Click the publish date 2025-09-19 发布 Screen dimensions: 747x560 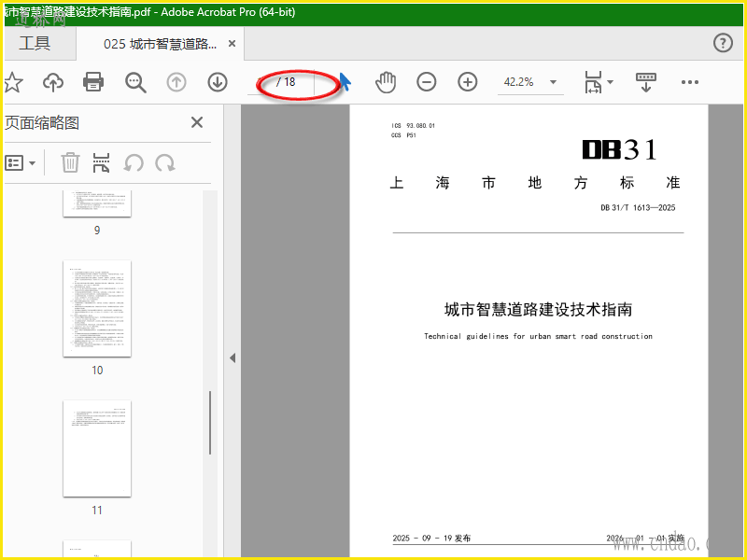coord(431,539)
